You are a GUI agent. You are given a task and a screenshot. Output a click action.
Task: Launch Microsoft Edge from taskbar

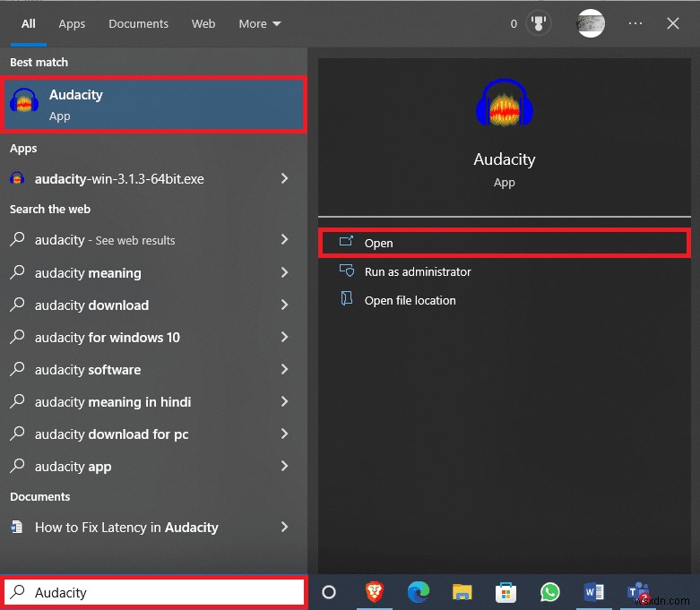[419, 592]
